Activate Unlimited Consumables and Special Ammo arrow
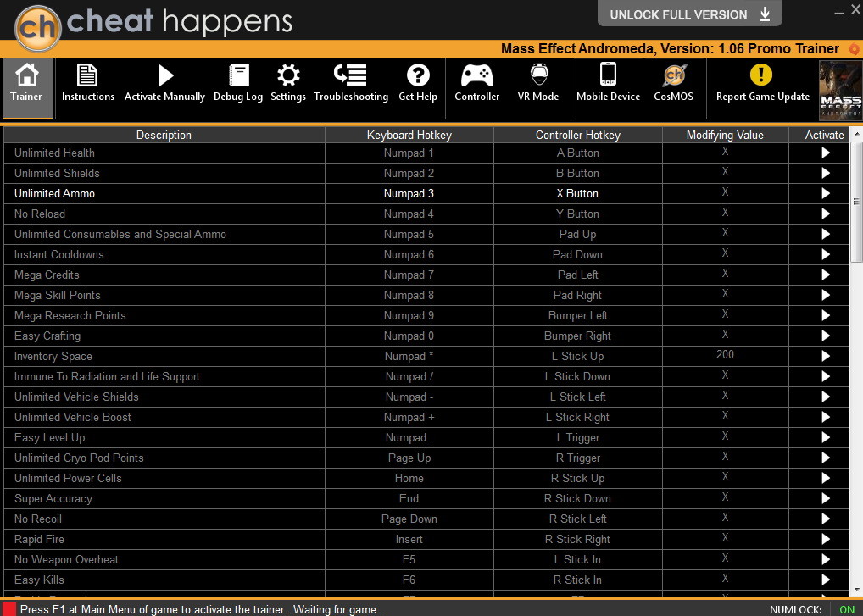This screenshot has height=616, width=863. pyautogui.click(x=826, y=235)
